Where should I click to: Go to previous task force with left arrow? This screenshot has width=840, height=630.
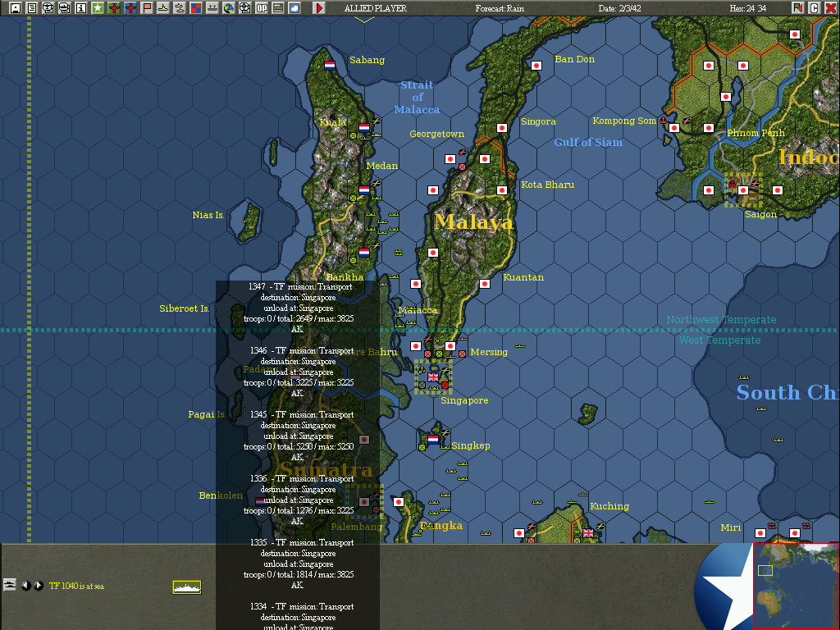pyautogui.click(x=25, y=586)
